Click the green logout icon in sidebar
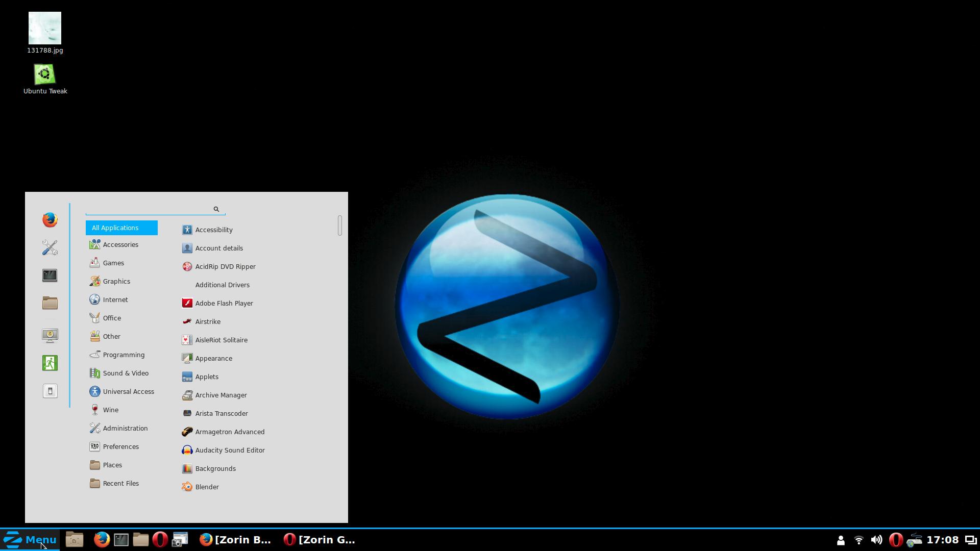This screenshot has height=551, width=980. (x=50, y=363)
